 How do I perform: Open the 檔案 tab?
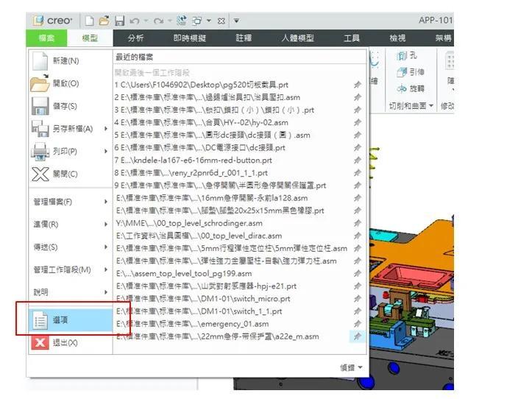click(46, 38)
